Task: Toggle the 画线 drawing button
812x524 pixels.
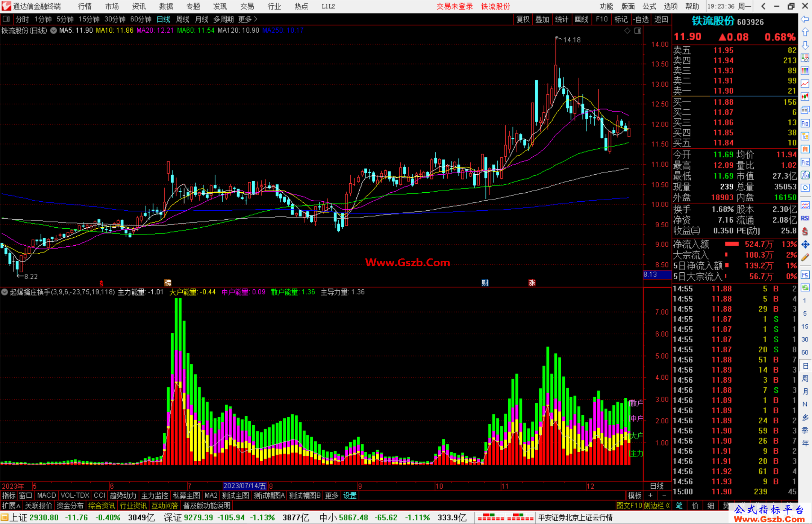Action: click(x=582, y=19)
